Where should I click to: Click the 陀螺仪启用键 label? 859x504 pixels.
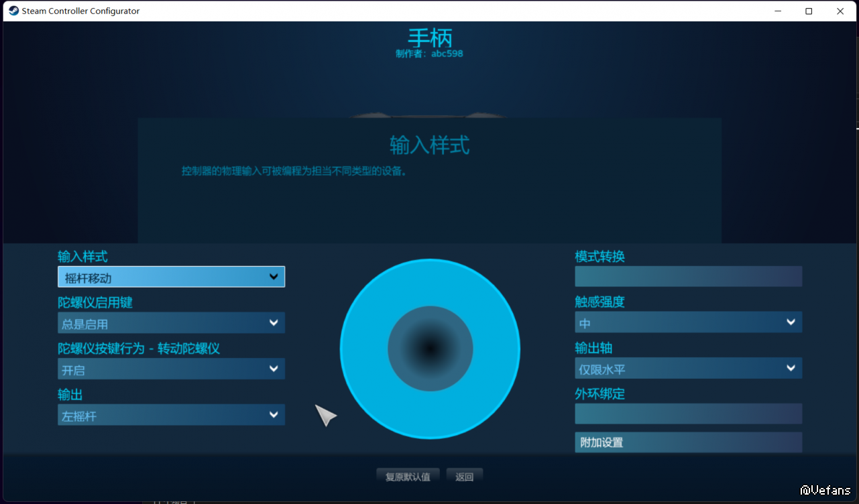95,302
